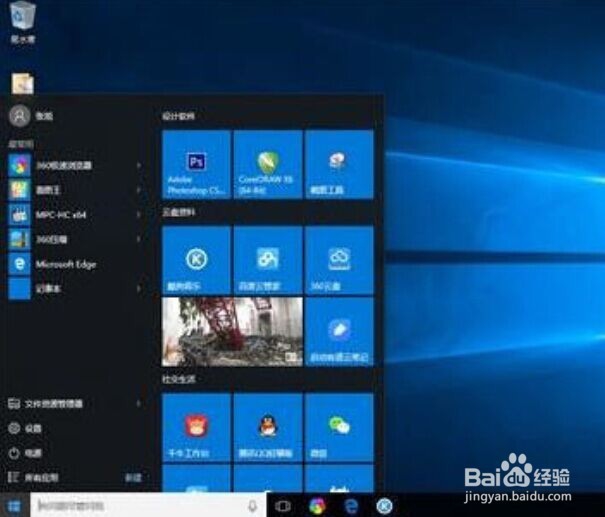The width and height of the screenshot is (605, 517).
Task: Click the New label beside All apps
Action: tap(134, 478)
